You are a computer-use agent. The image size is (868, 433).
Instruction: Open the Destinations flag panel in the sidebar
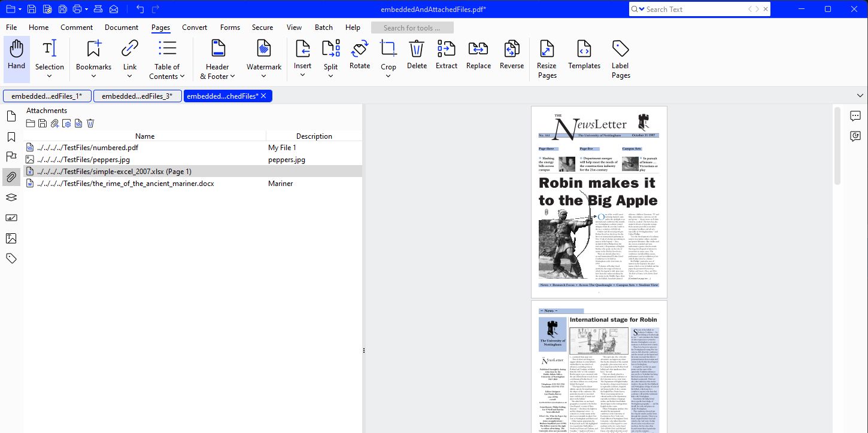(11, 157)
